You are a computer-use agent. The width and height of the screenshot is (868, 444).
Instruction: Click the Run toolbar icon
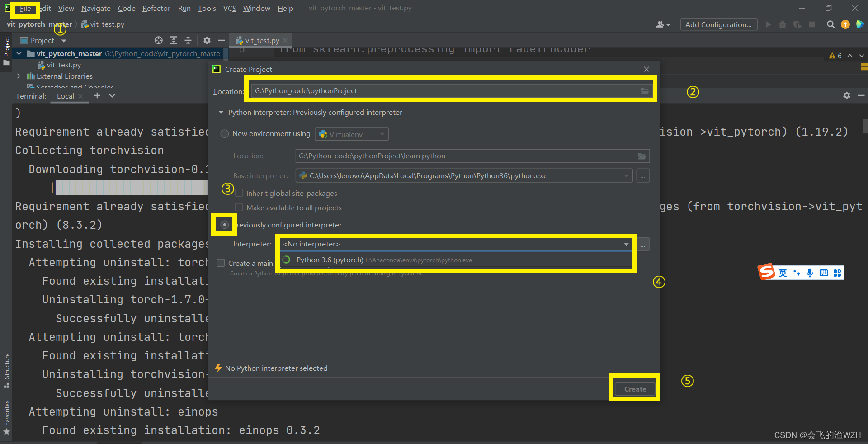point(768,25)
